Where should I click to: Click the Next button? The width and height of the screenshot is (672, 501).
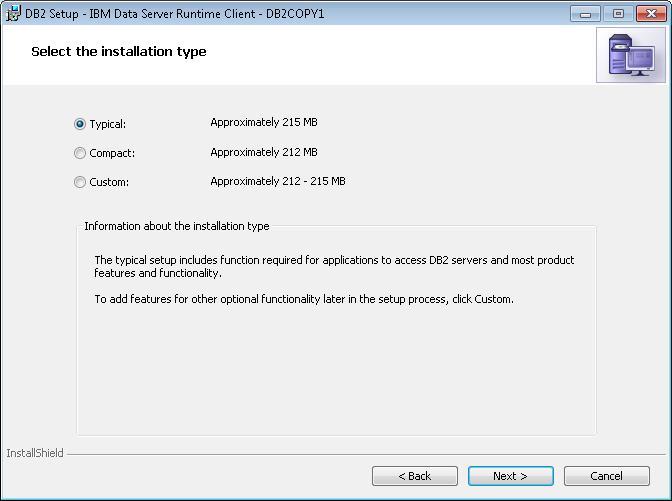click(510, 476)
